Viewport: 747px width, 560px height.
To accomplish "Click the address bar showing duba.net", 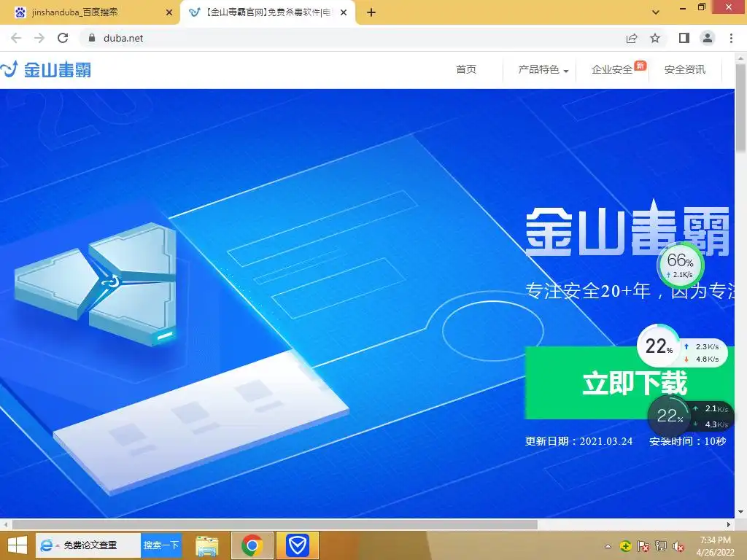I will 352,38.
